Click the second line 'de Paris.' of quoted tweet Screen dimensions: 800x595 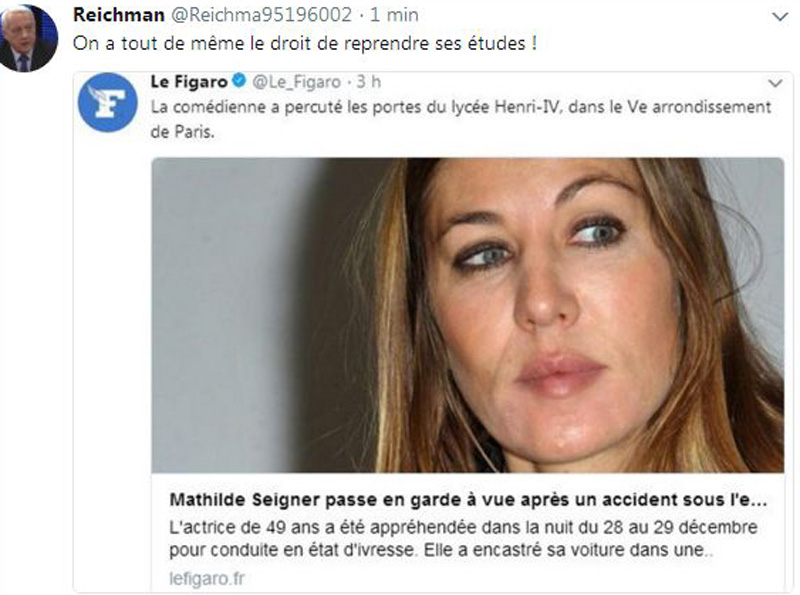[182, 132]
